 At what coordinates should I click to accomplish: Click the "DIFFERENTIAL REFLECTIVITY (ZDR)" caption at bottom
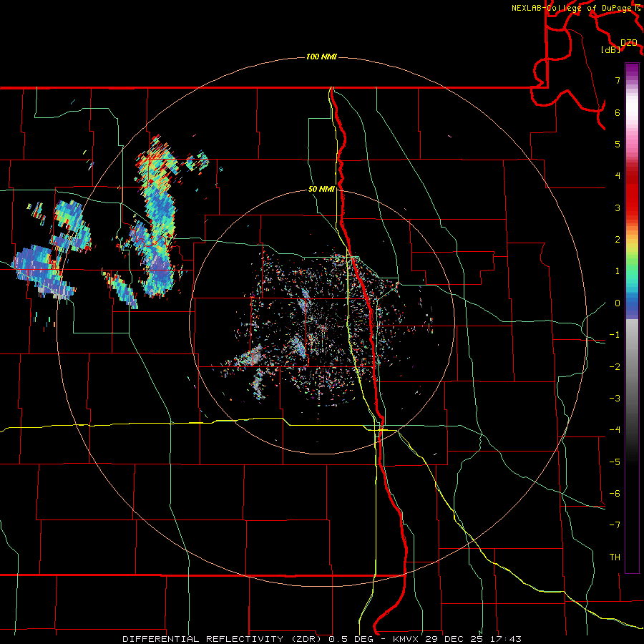(x=223, y=639)
